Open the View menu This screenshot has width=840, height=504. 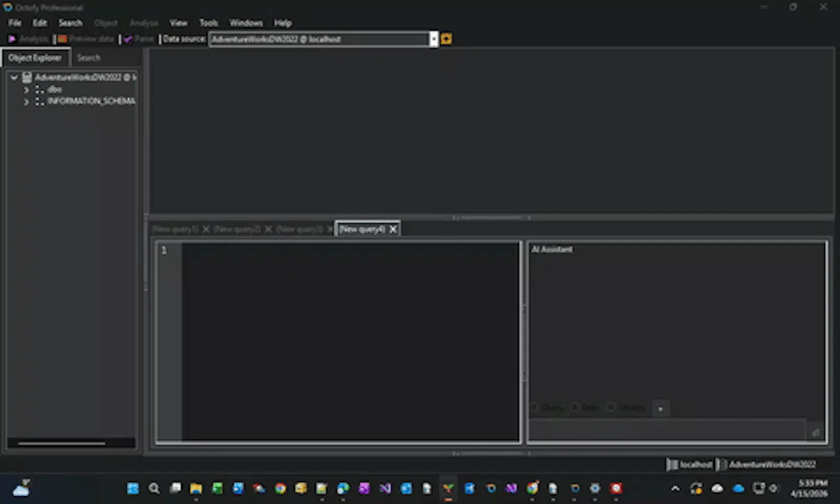pyautogui.click(x=178, y=23)
